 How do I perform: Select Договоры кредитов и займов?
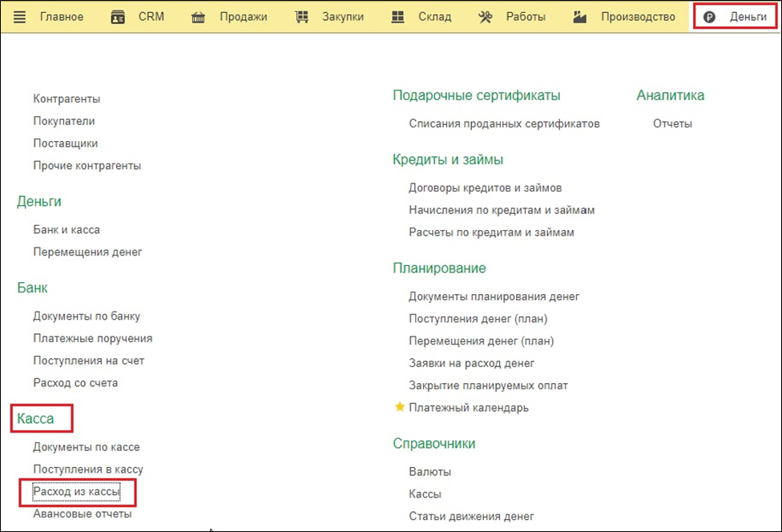(485, 187)
